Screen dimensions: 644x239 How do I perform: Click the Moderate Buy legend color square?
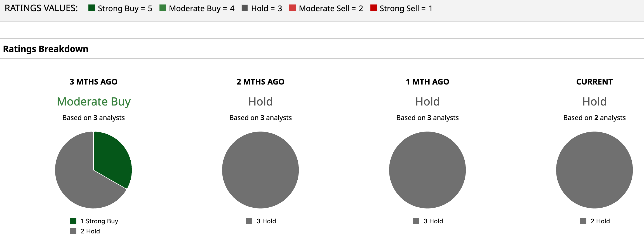click(x=163, y=8)
